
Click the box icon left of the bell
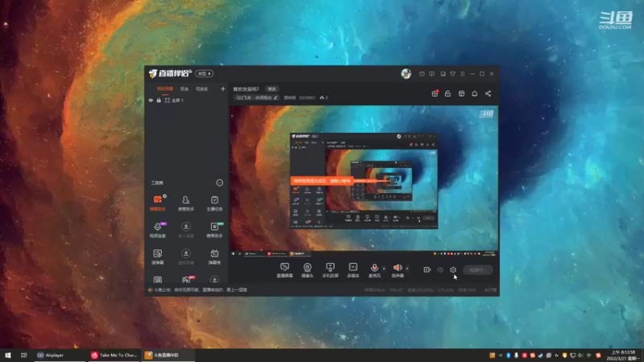coord(461,93)
